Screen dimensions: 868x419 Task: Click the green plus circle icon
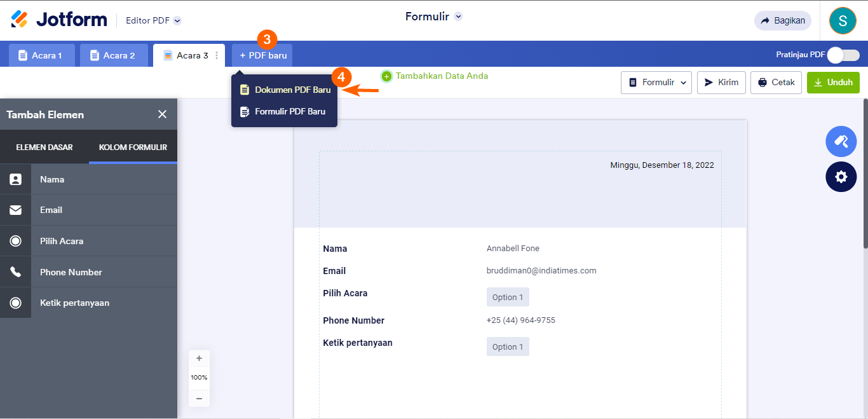click(386, 76)
